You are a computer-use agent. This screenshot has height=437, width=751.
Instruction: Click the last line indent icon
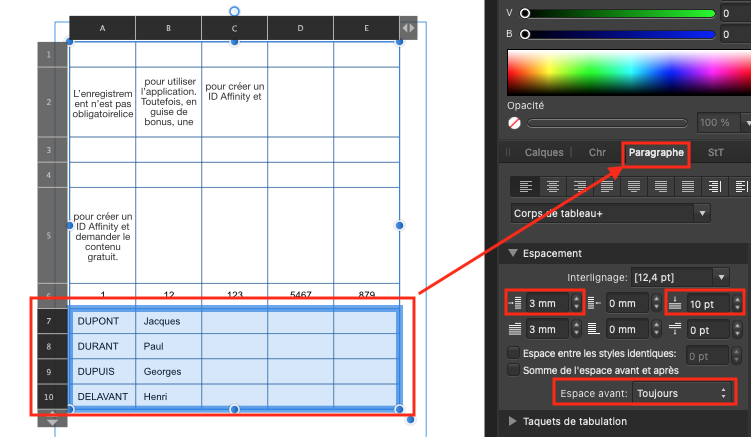click(x=594, y=329)
